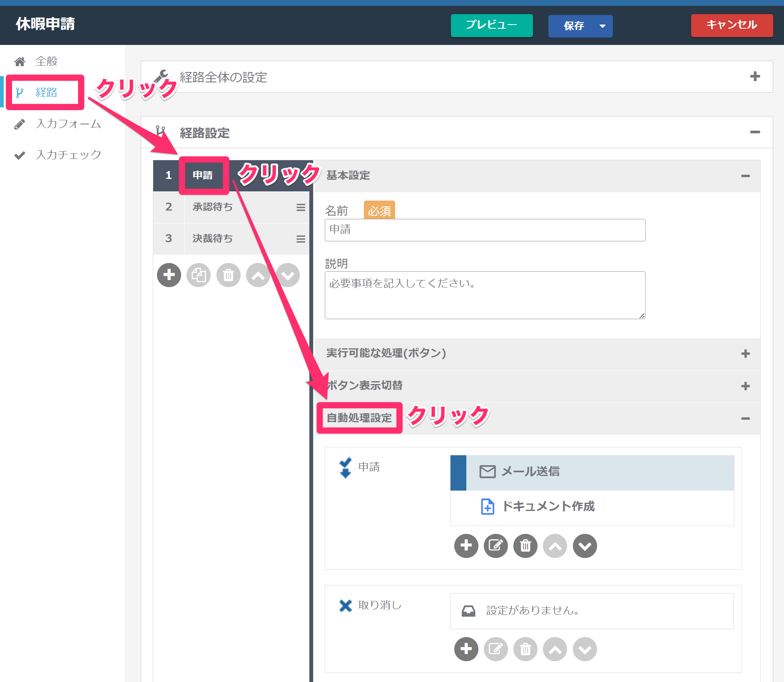Select route step 1 申請
The width and height of the screenshot is (784, 682).
(x=231, y=176)
